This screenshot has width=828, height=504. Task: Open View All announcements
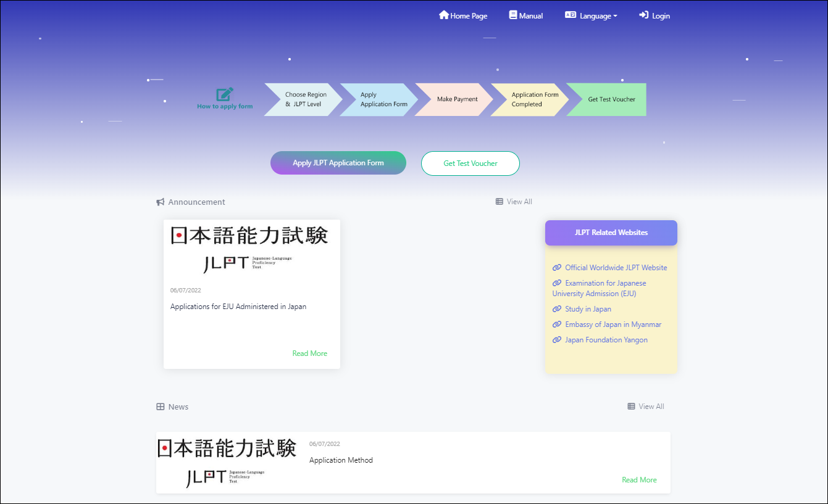514,202
